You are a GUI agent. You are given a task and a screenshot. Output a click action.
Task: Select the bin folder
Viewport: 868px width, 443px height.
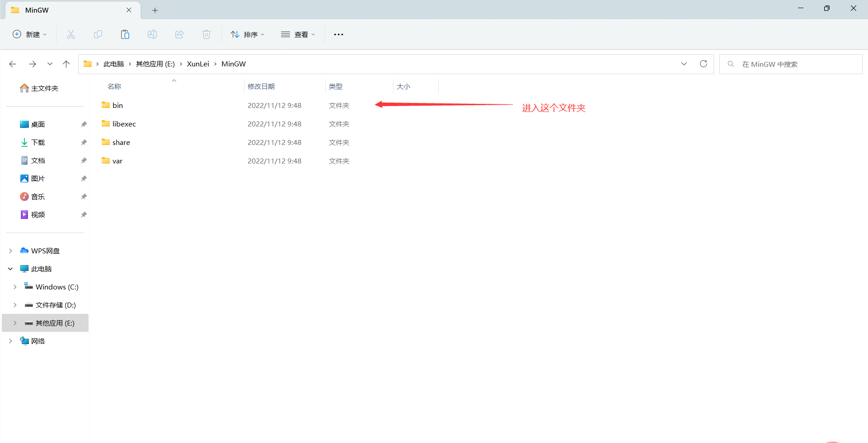point(118,105)
